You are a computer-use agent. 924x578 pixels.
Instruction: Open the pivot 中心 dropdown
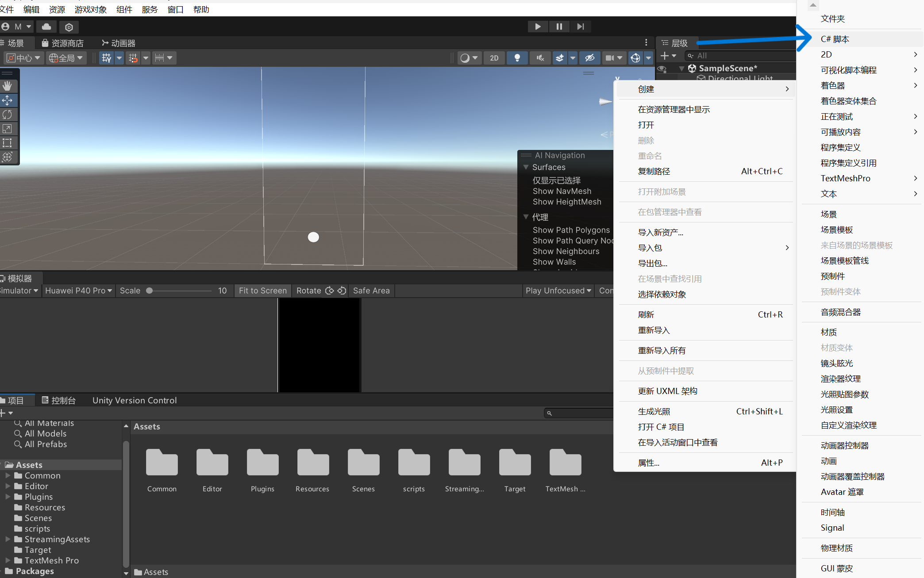click(24, 58)
